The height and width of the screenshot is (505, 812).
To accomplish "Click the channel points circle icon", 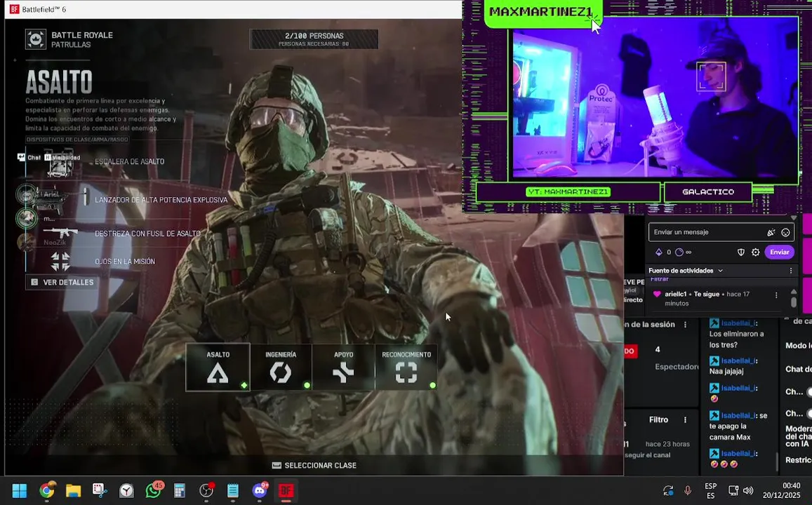I will click(x=679, y=252).
